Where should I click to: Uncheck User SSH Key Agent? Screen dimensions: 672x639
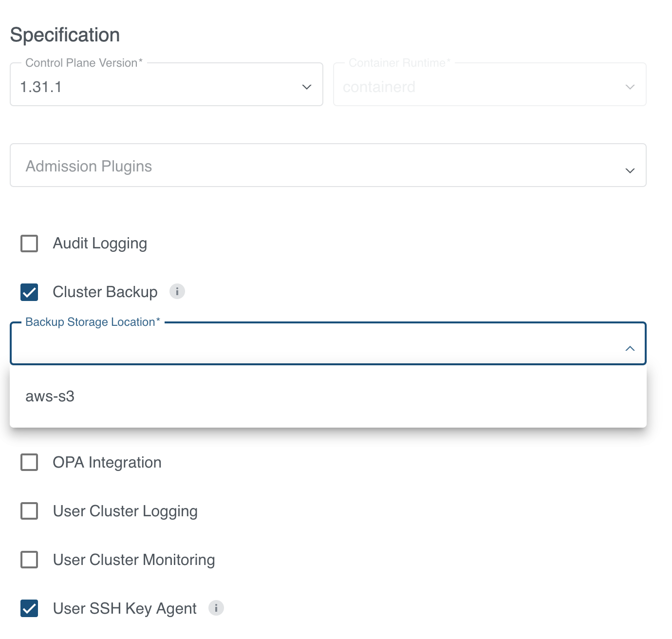point(29,608)
